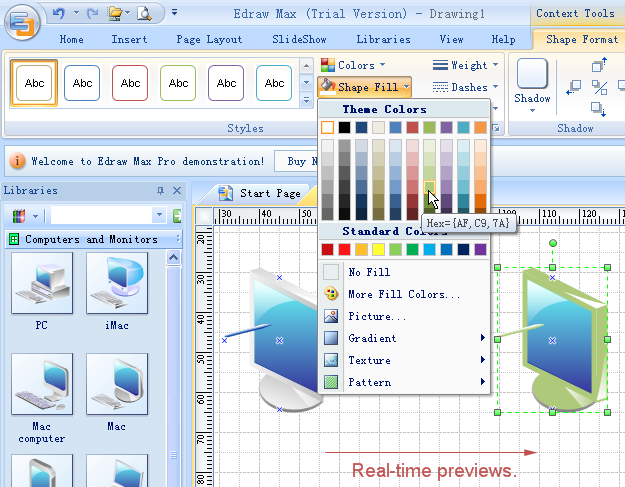Pick the yellow standard color swatch

[378, 249]
